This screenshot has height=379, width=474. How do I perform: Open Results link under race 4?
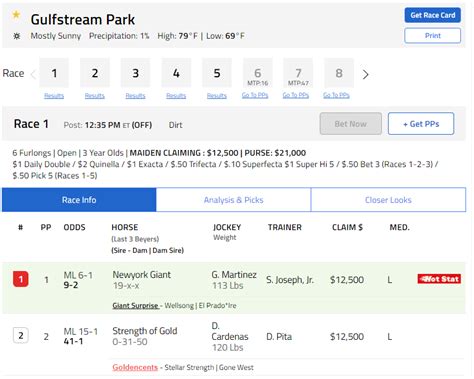pos(176,96)
